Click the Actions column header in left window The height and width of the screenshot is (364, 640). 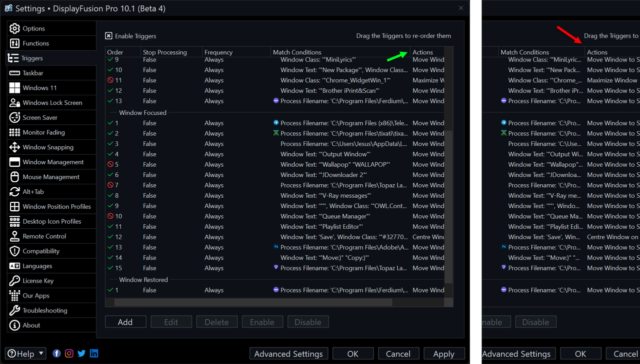pos(427,52)
